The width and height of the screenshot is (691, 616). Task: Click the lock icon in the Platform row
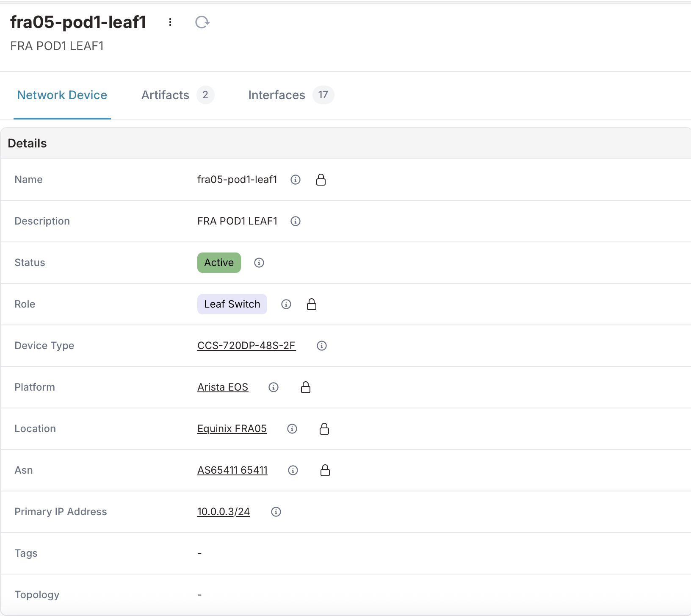(x=306, y=387)
